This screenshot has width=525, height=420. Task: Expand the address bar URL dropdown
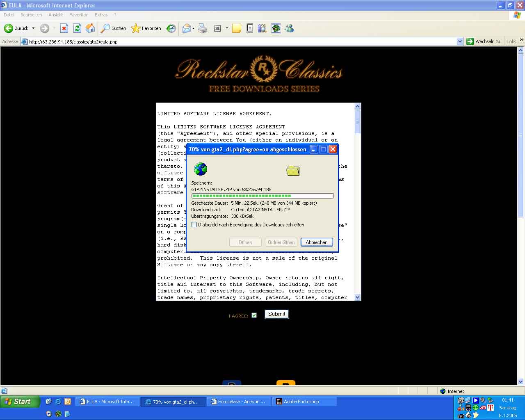click(x=460, y=41)
